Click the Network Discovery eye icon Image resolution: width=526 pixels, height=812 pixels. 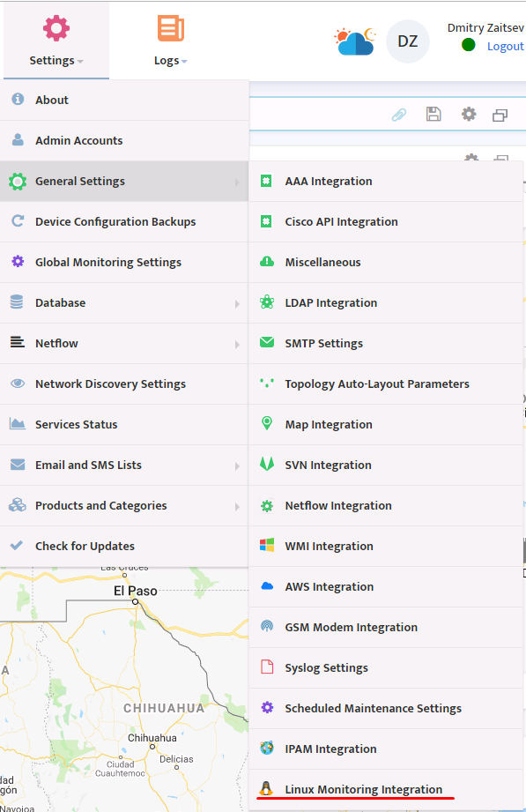[18, 384]
